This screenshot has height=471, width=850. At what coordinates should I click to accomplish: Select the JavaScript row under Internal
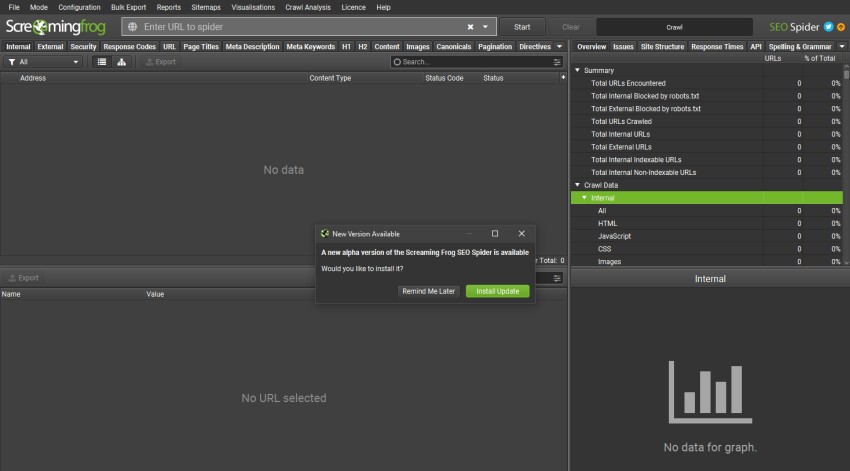[707, 236]
